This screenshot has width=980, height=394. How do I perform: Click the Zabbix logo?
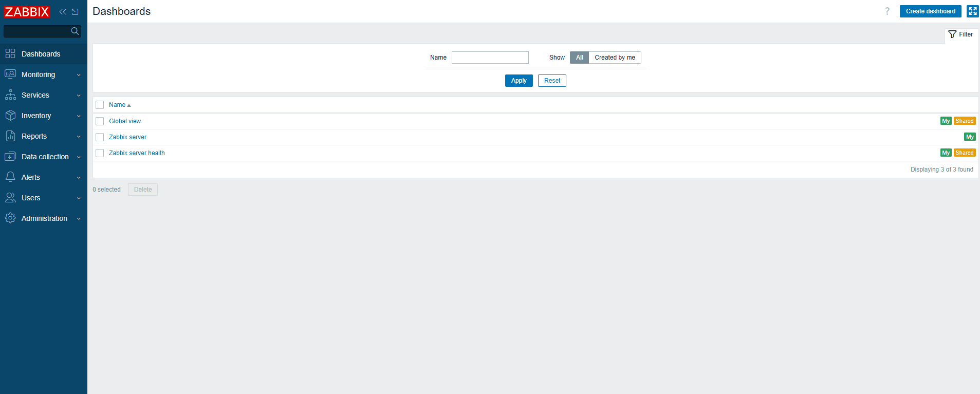27,12
